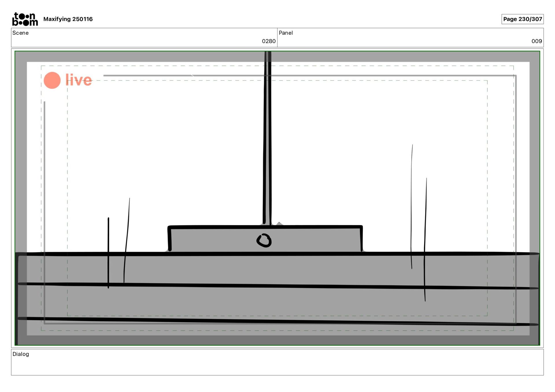Click the Panel header label
This screenshot has width=555, height=392.
(x=286, y=33)
